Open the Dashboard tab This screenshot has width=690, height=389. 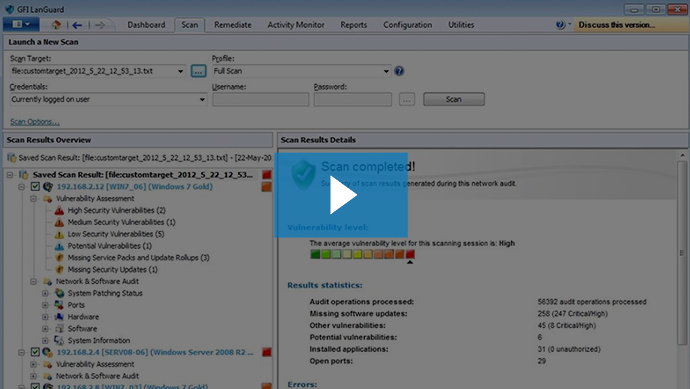click(146, 25)
